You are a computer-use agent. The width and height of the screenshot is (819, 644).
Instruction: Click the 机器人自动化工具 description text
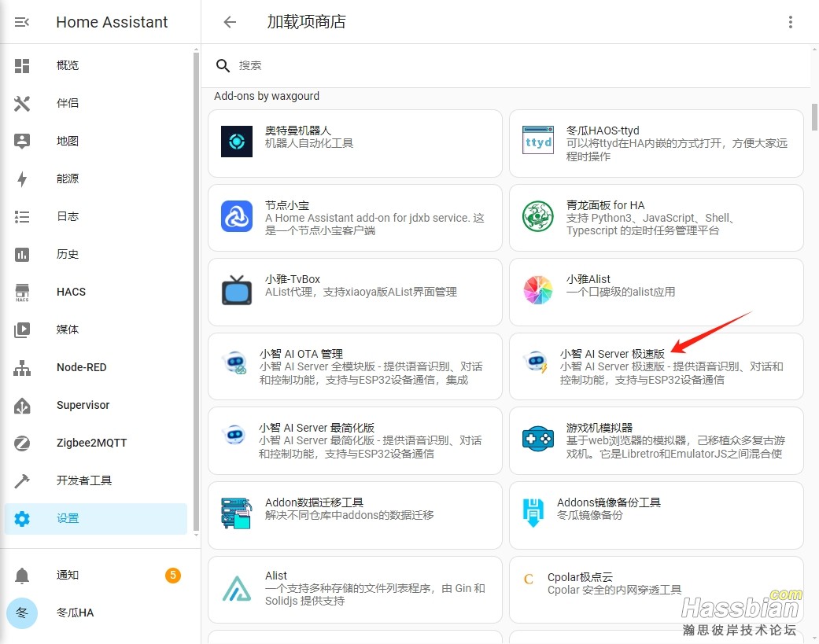309,143
